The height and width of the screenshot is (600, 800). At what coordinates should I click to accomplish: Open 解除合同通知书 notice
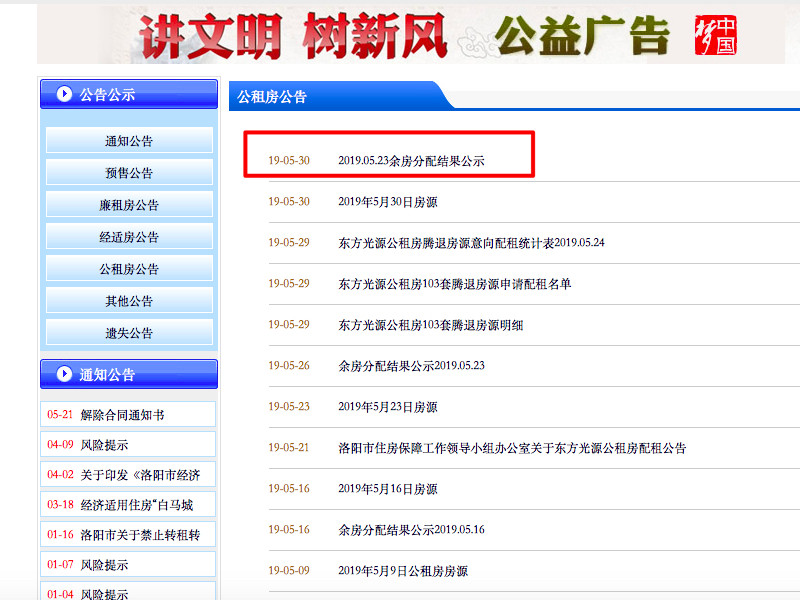click(x=122, y=414)
